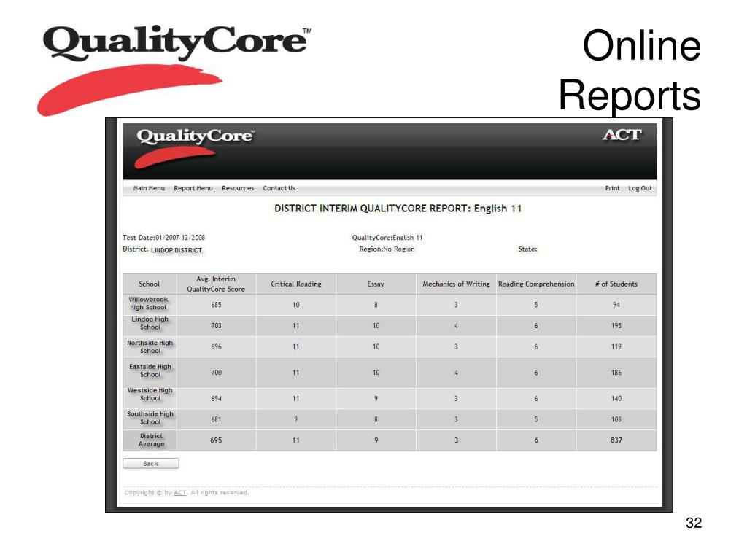Click the Back button below the table
Screen dimensions: 747x560
[x=150, y=463]
